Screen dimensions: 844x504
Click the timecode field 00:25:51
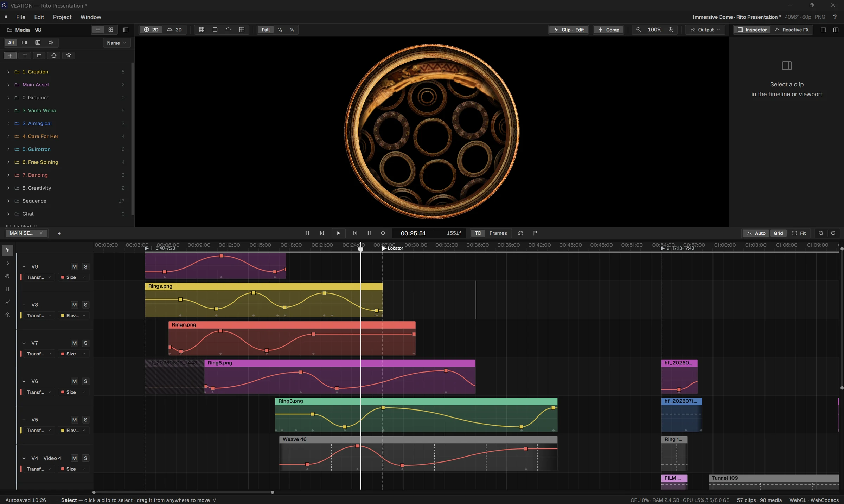tap(413, 233)
